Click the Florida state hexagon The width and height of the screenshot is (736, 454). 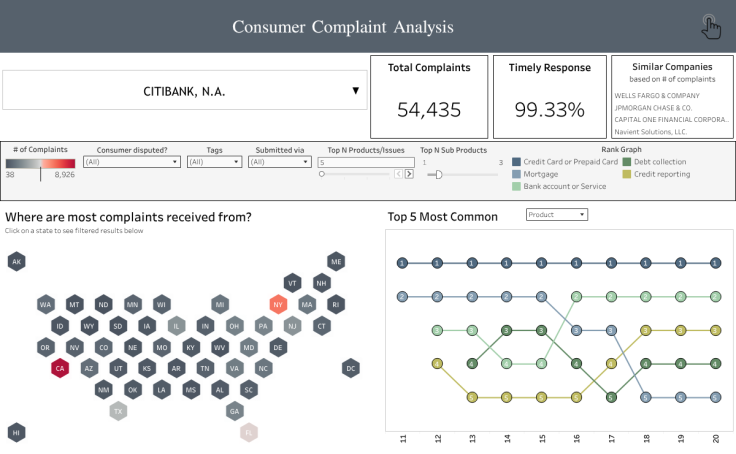[x=249, y=432]
